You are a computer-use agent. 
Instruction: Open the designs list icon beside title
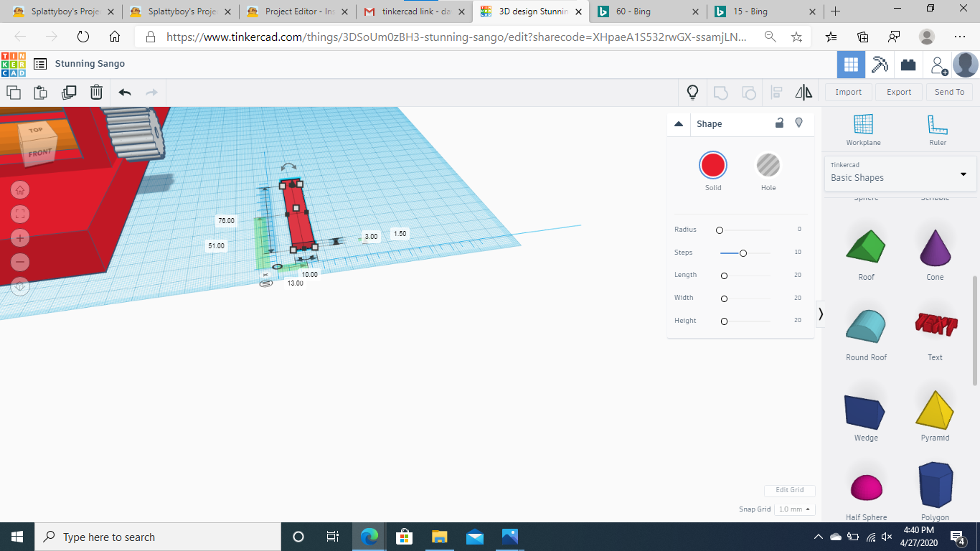point(40,64)
